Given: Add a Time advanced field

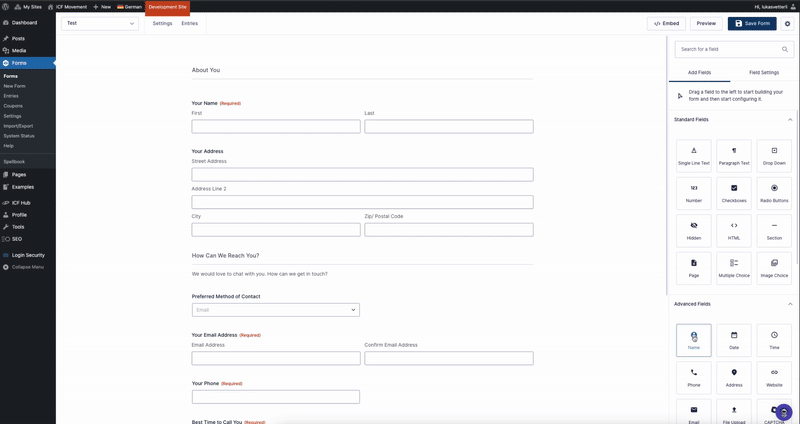Looking at the screenshot, I should point(774,340).
